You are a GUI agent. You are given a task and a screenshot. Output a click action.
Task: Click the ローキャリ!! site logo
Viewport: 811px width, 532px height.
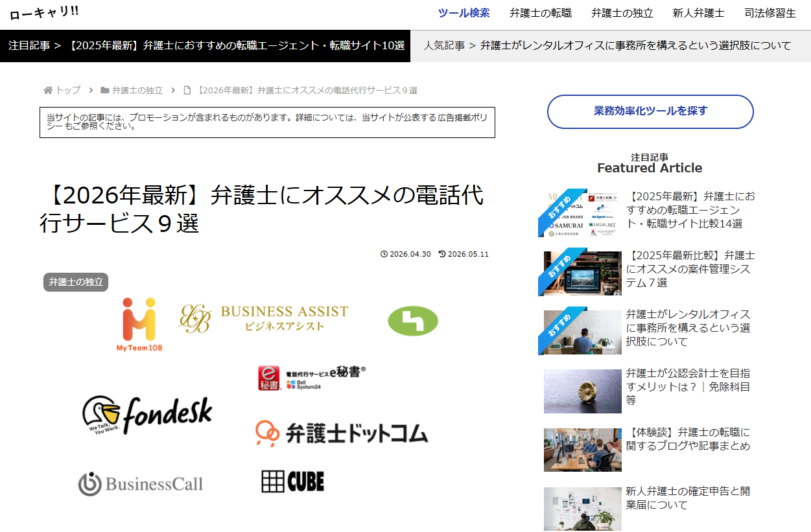tap(44, 13)
